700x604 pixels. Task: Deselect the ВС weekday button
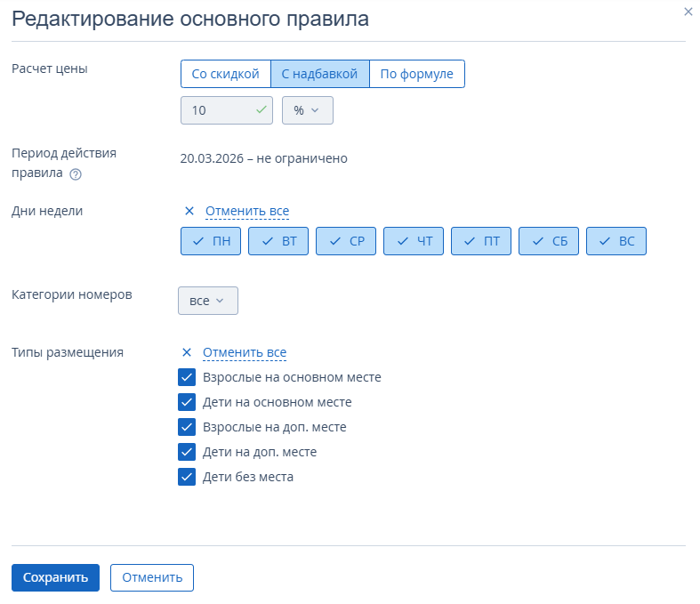click(x=616, y=241)
